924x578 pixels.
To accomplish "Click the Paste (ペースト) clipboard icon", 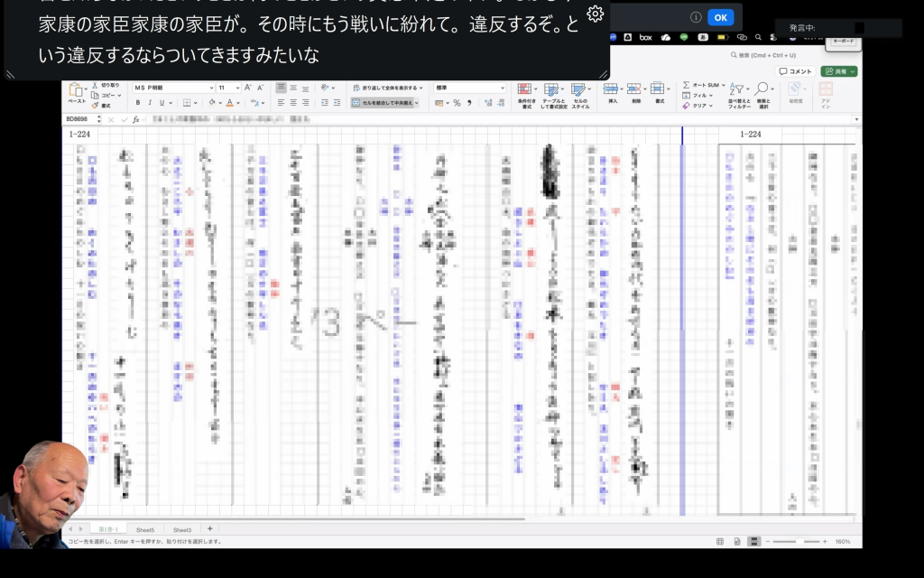I will [x=77, y=90].
